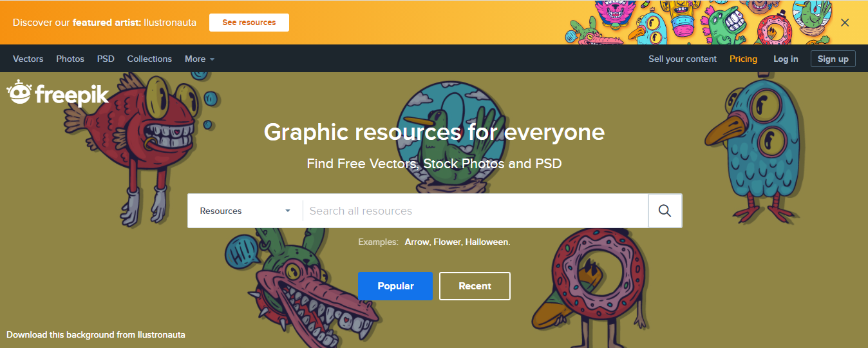Choose the Arrow example search term
Image resolution: width=868 pixels, height=348 pixels.
pyautogui.click(x=417, y=242)
